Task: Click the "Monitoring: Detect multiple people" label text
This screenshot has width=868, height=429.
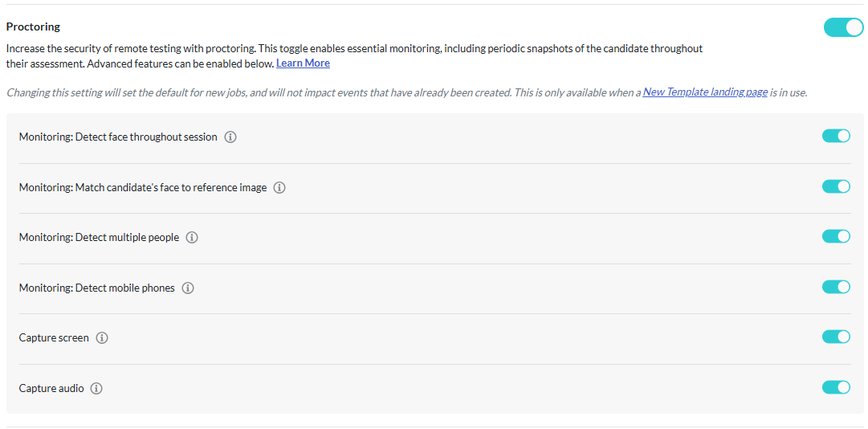Action: (99, 238)
